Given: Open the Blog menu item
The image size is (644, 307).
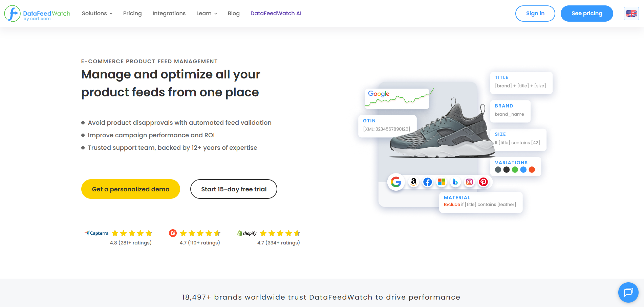Looking at the screenshot, I should 234,14.
